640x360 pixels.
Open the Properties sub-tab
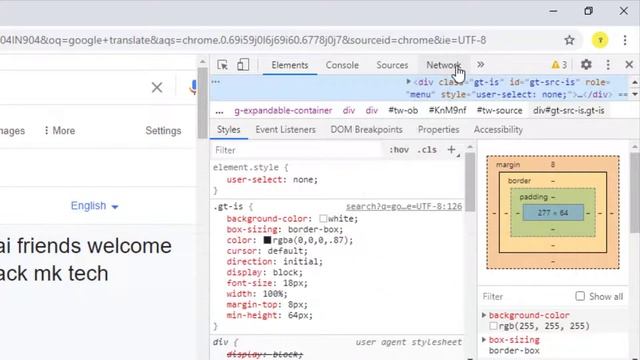pos(438,130)
